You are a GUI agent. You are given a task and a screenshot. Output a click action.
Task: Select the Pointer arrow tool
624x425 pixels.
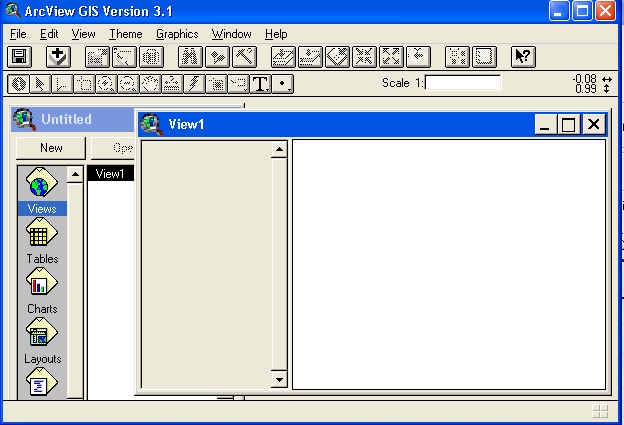click(40, 84)
